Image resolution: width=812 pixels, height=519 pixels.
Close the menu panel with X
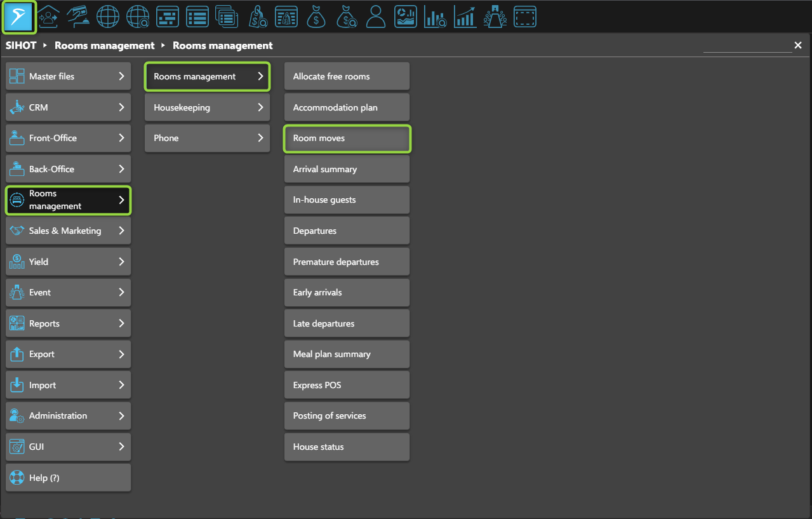click(798, 46)
